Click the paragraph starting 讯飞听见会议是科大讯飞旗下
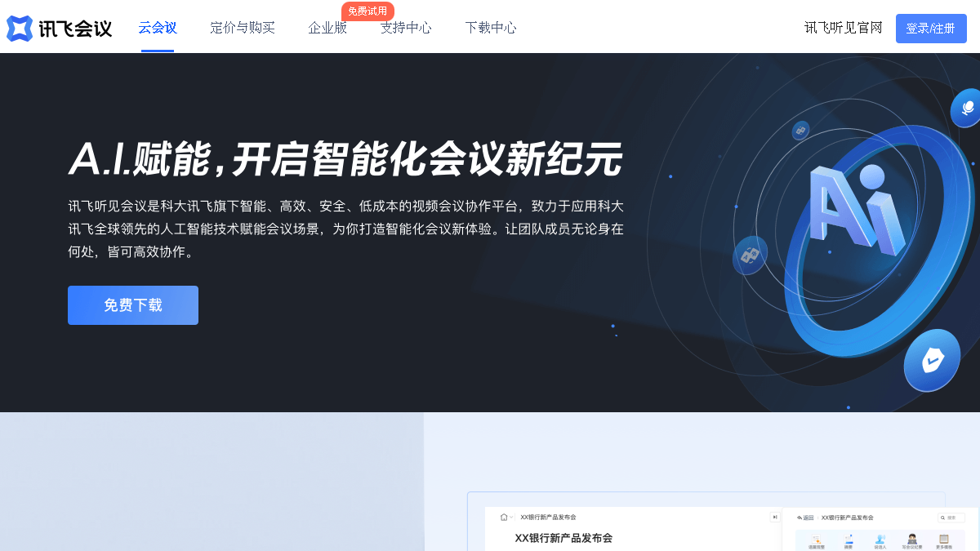Image resolution: width=980 pixels, height=551 pixels. (345, 229)
